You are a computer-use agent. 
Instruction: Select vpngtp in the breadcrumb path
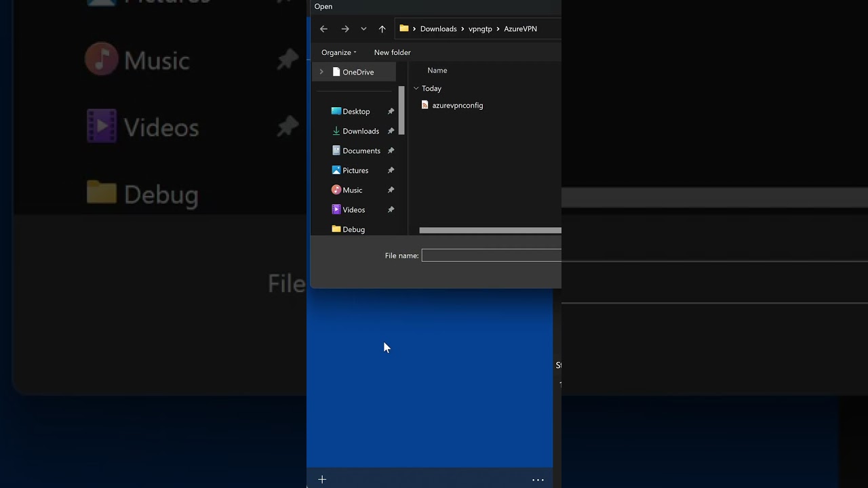click(480, 28)
